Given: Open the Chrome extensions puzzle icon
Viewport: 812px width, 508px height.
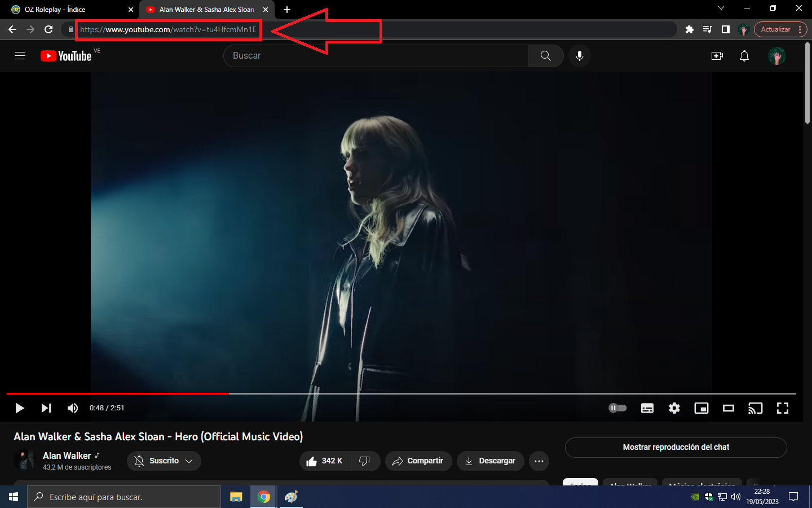Looking at the screenshot, I should [689, 29].
